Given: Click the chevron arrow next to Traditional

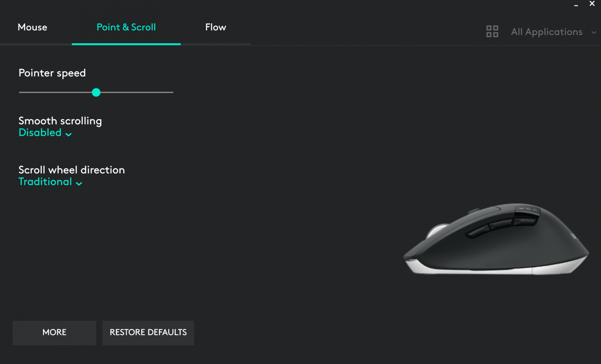Looking at the screenshot, I should [x=79, y=183].
